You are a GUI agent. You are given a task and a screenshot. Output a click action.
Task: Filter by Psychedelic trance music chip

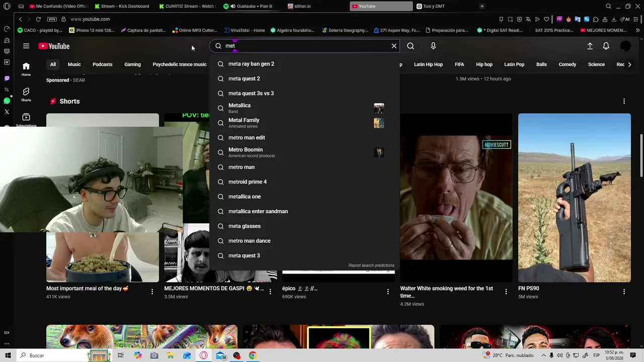coord(180,64)
